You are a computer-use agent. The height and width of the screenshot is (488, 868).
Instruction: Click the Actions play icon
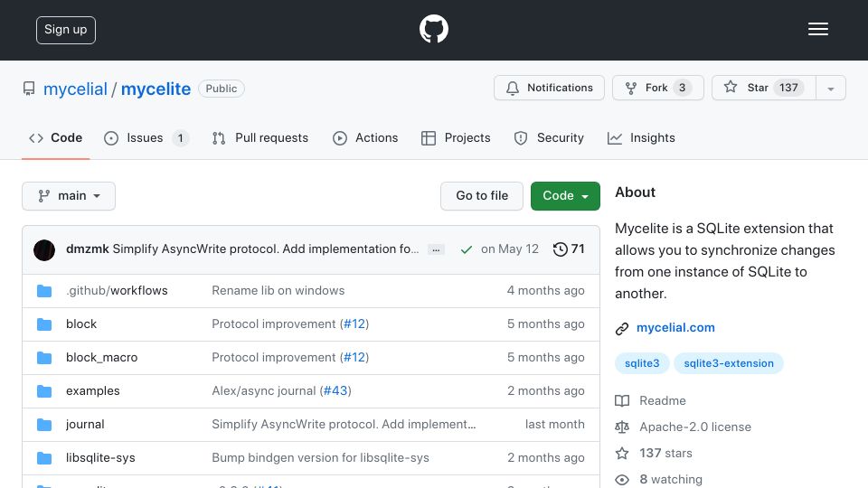click(x=340, y=138)
